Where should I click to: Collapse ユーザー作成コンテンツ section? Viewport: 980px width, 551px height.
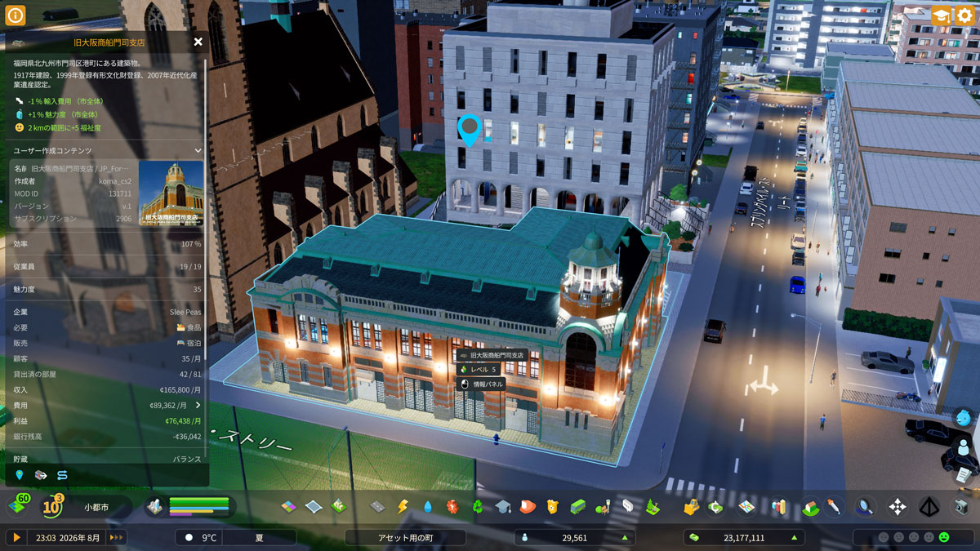coord(198,151)
